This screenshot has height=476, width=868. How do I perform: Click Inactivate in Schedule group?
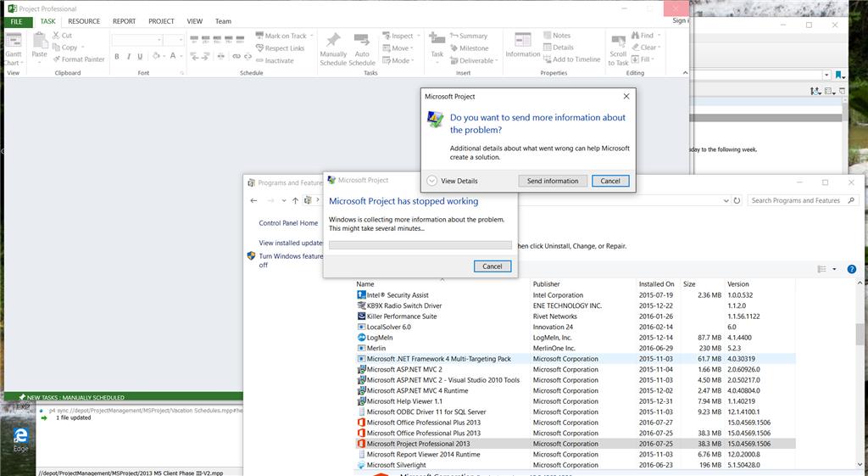click(x=275, y=60)
